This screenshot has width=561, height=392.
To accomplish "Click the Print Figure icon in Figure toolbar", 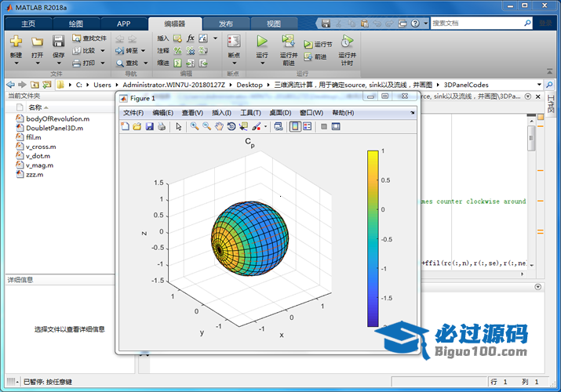I will coord(162,126).
